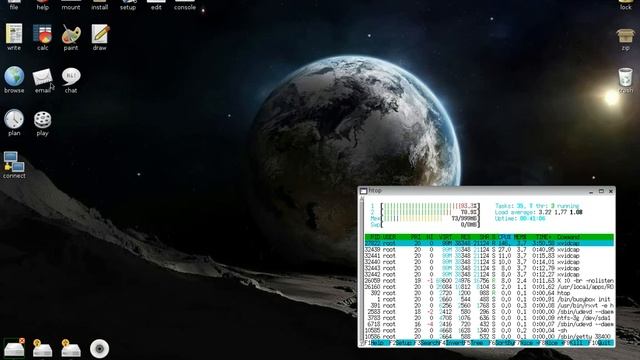Maximize the htop window
The image size is (640, 360).
pos(601,191)
